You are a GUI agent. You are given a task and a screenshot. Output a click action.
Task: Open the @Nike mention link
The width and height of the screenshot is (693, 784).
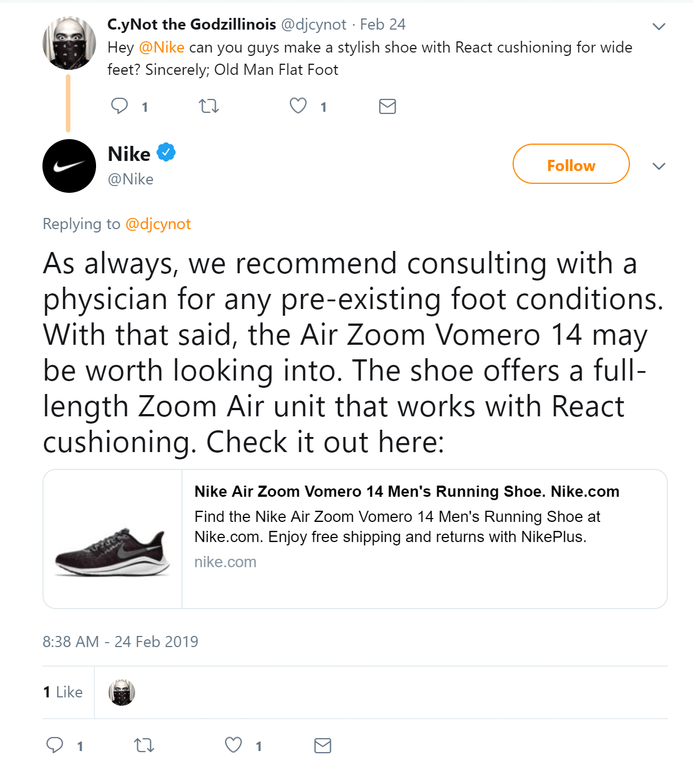click(x=161, y=47)
